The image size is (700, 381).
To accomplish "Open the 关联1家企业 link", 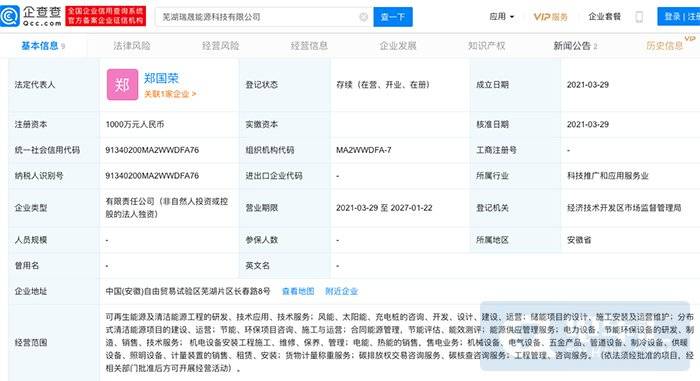I will (x=170, y=94).
